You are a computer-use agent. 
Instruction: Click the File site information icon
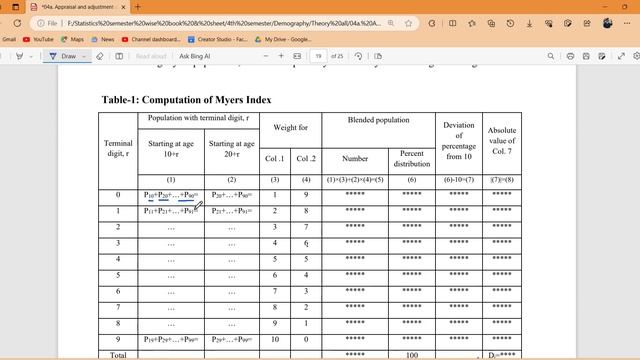[x=47, y=23]
